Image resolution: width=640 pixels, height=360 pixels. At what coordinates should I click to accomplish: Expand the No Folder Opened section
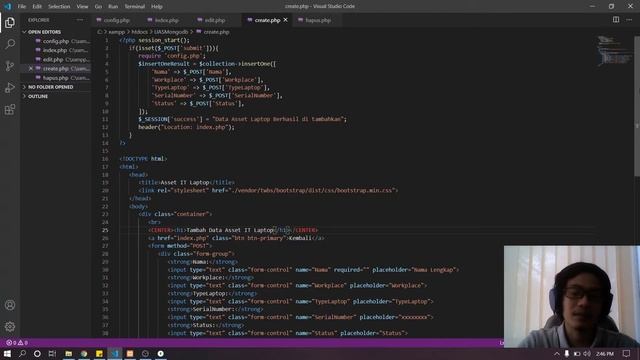(51, 87)
